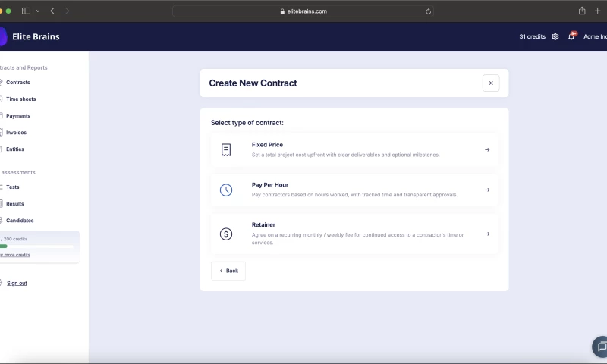
Task: Click the Create New Contract title
Action: click(253, 83)
